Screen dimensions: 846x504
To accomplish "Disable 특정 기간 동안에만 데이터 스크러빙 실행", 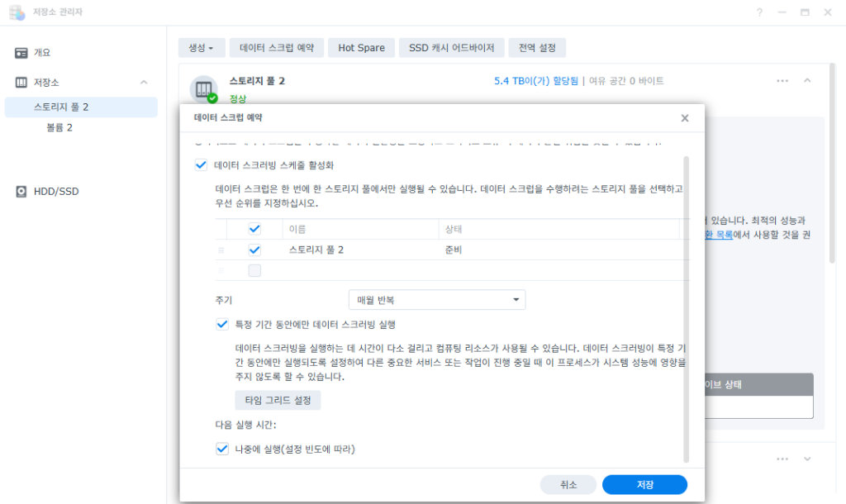I will click(x=221, y=325).
